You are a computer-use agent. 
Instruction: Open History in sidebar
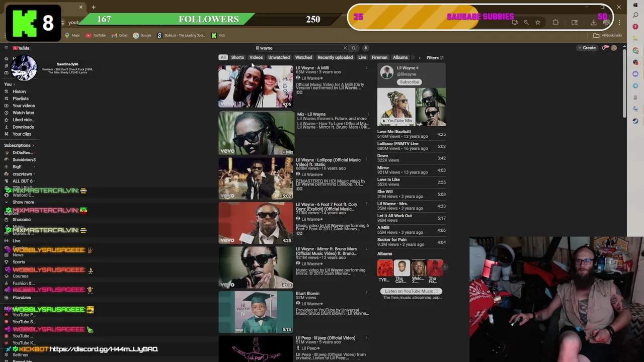19,92
